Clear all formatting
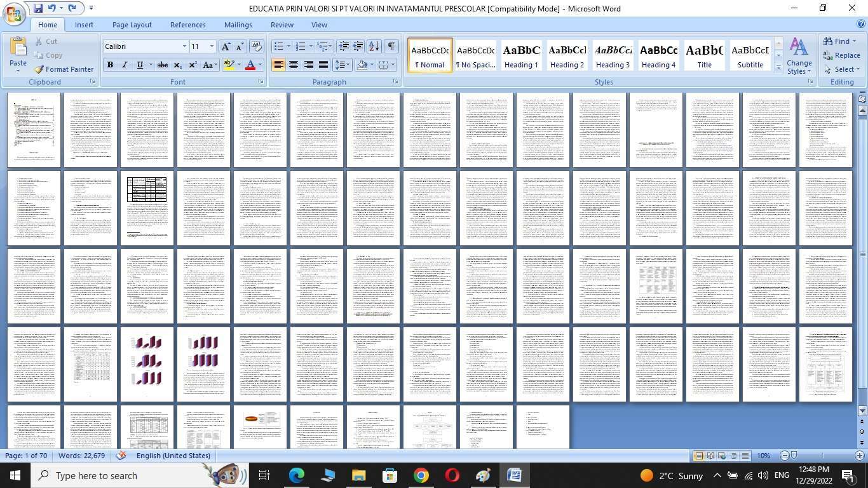Image resolution: width=868 pixels, height=488 pixels. coord(257,46)
